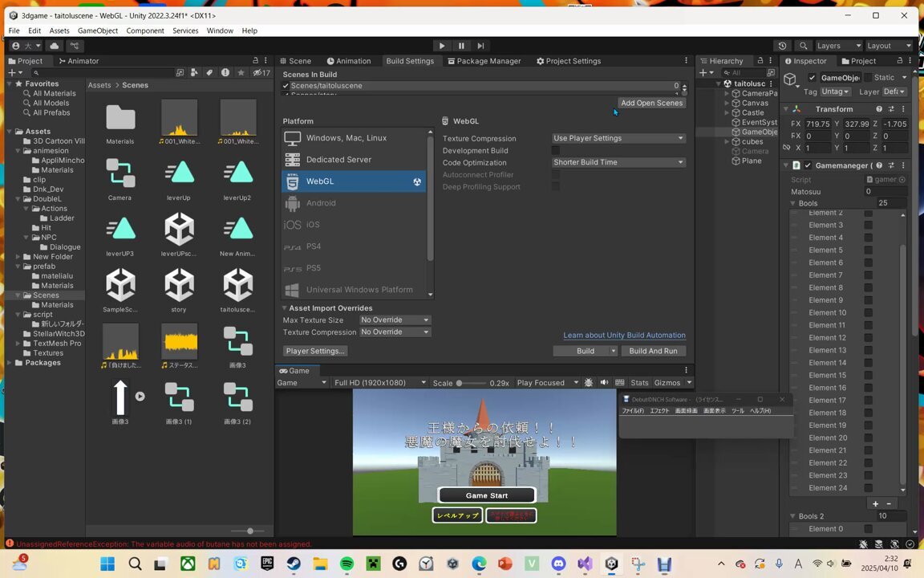Click the plus button to add a Bools element
The image size is (924, 578).
click(875, 503)
